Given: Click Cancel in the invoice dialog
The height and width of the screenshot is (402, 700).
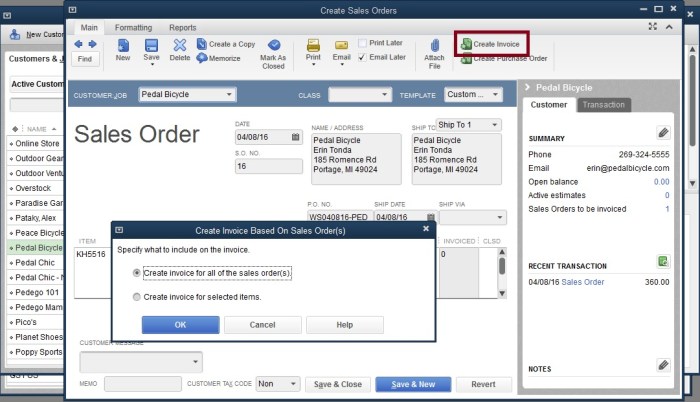Looking at the screenshot, I should [x=262, y=325].
